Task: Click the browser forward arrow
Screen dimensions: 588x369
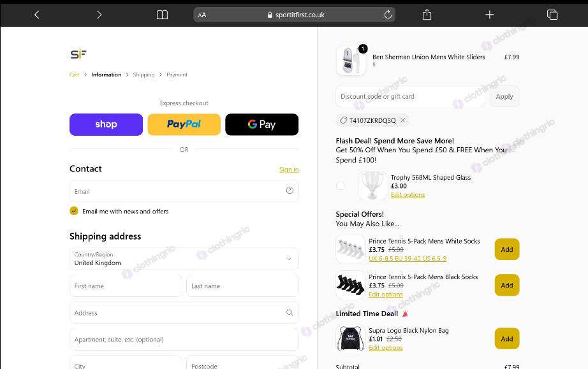Action: point(99,15)
